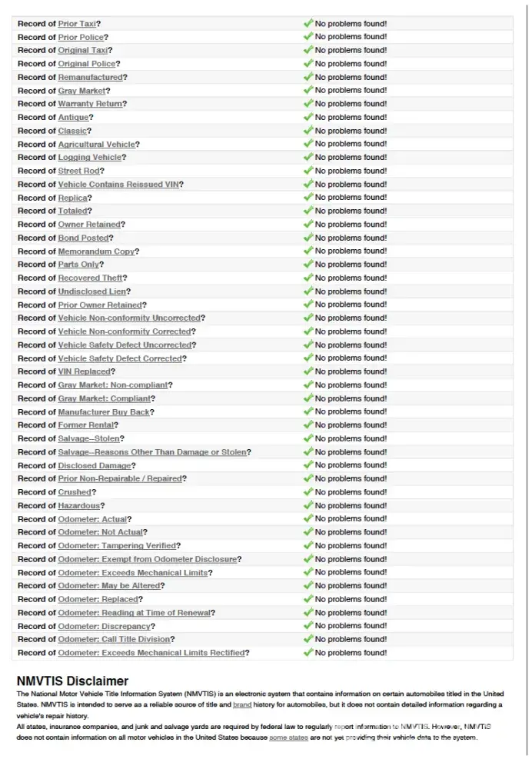Open the Manufacturer Buy Back link

click(x=104, y=411)
